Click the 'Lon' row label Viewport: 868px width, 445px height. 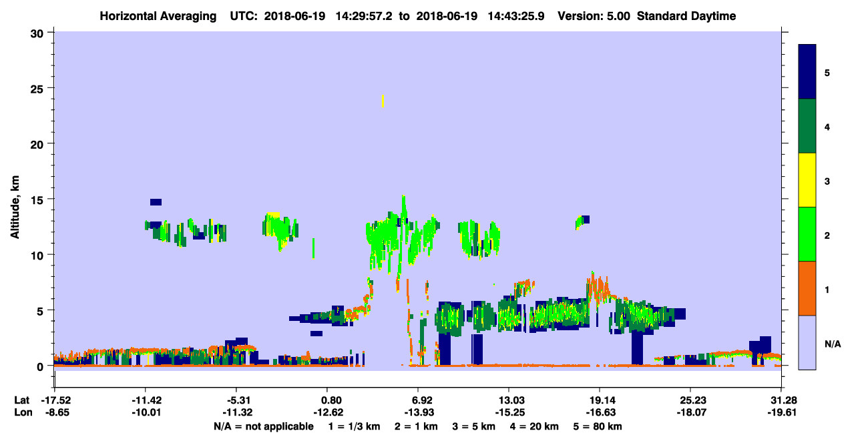pos(23,412)
